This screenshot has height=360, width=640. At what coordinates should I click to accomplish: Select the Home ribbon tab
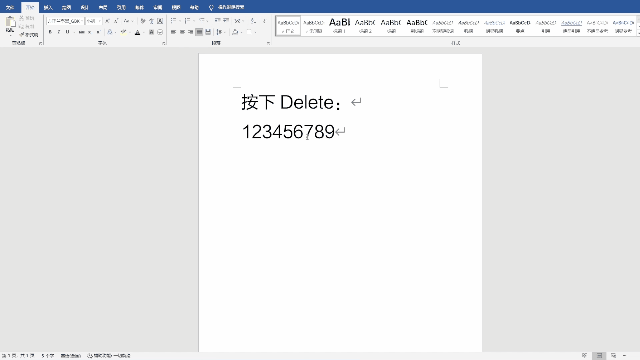click(x=30, y=7)
